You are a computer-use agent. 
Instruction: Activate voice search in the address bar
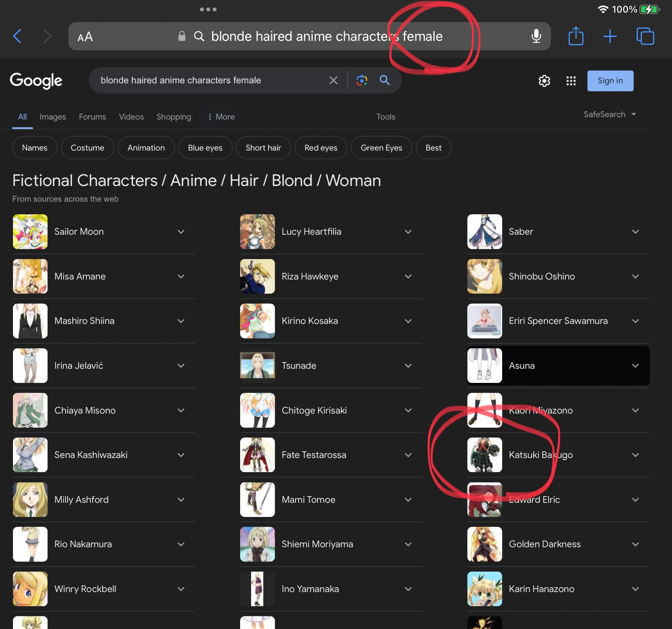(536, 36)
